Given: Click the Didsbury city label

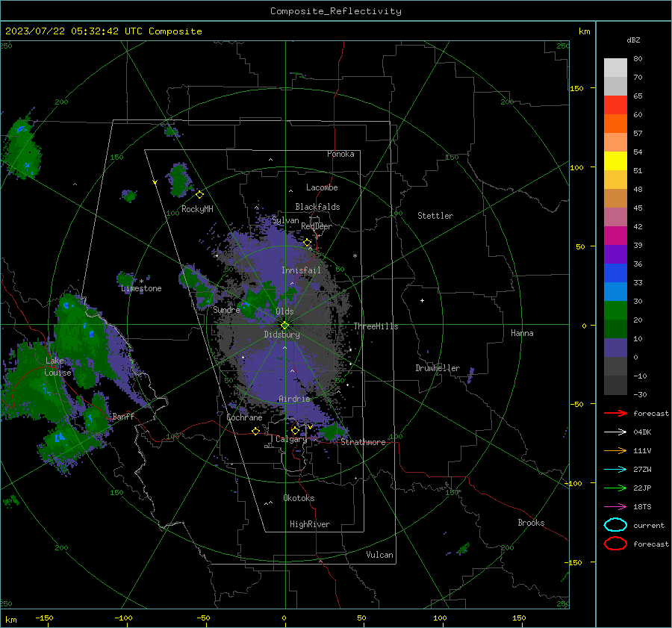Looking at the screenshot, I should (281, 335).
